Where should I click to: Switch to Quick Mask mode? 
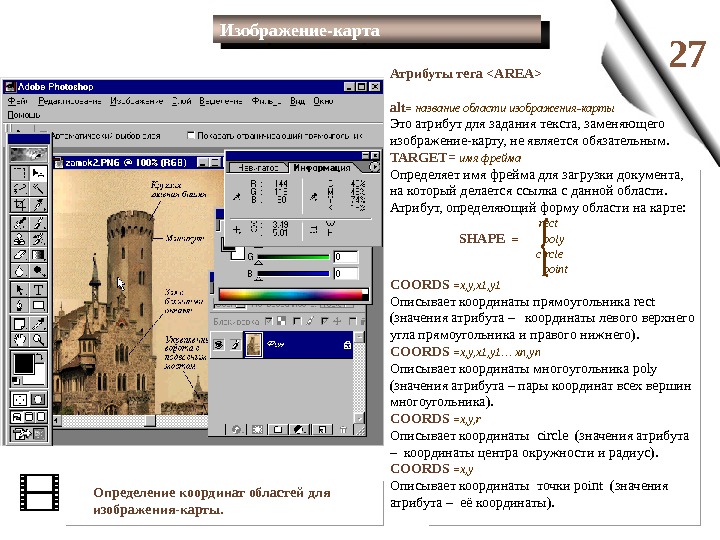[x=38, y=400]
